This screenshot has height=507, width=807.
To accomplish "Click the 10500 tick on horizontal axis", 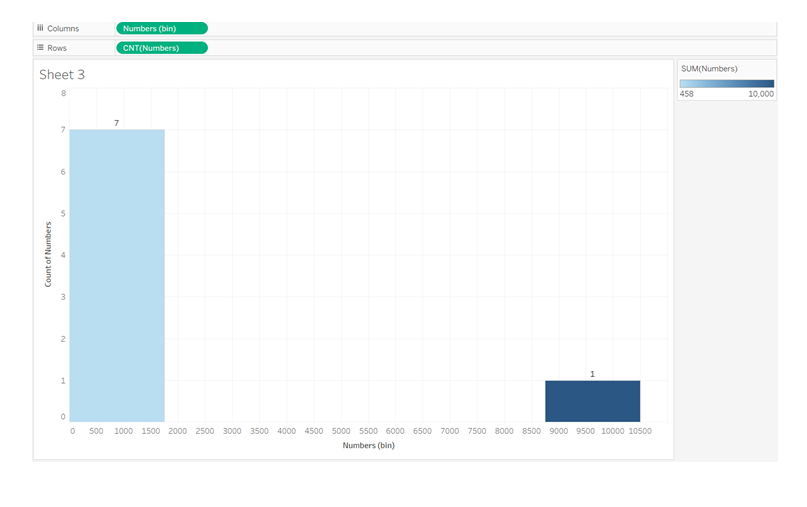I will pyautogui.click(x=640, y=431).
